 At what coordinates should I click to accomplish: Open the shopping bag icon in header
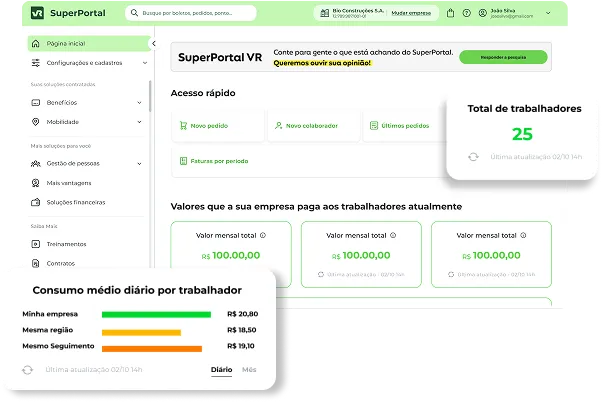point(450,13)
